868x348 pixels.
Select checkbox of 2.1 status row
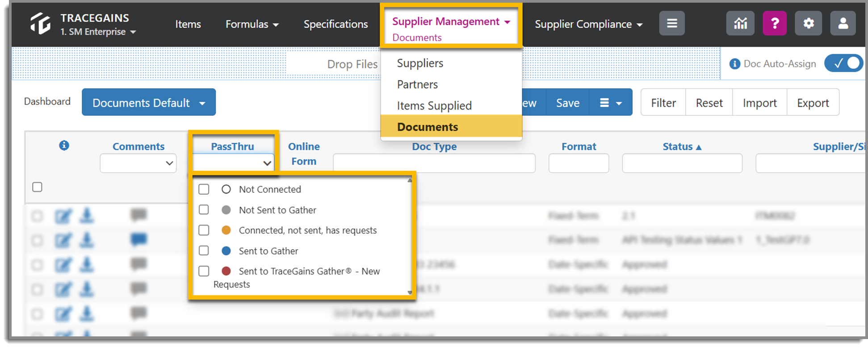38,216
